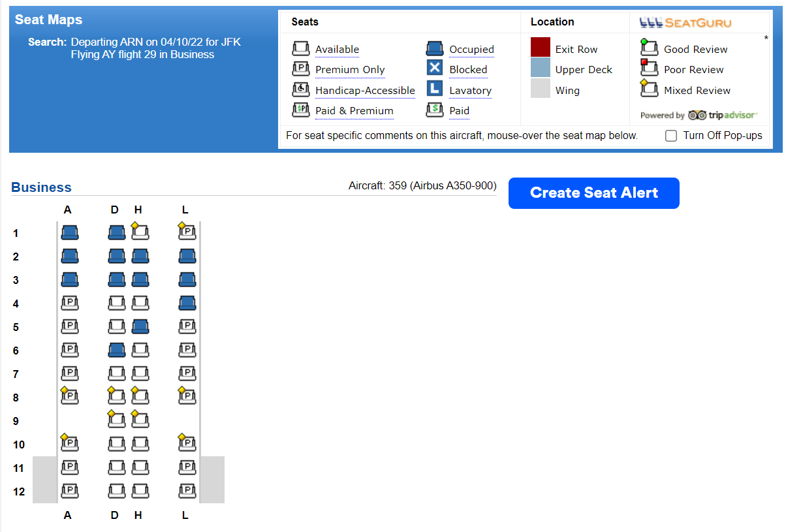Click the red Exit Row color swatch

coord(541,48)
